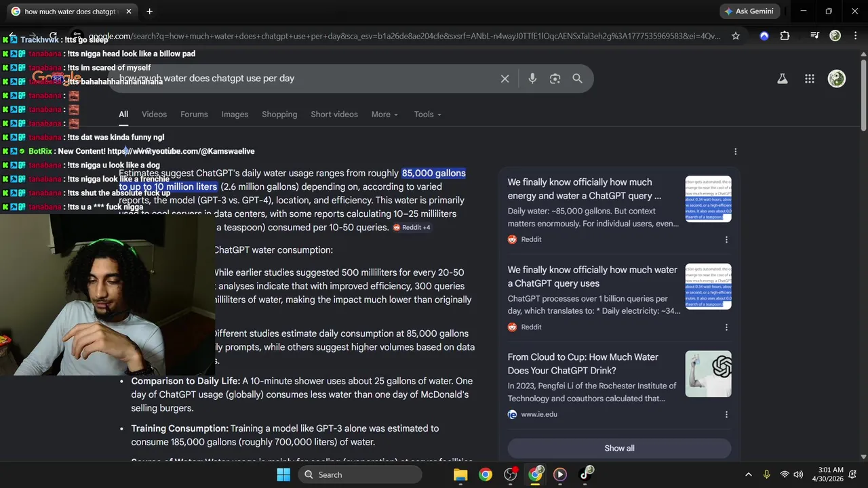Viewport: 868px width, 488px height.
Task: Click 'Training Consumption:' bullet heading
Action: click(x=180, y=428)
